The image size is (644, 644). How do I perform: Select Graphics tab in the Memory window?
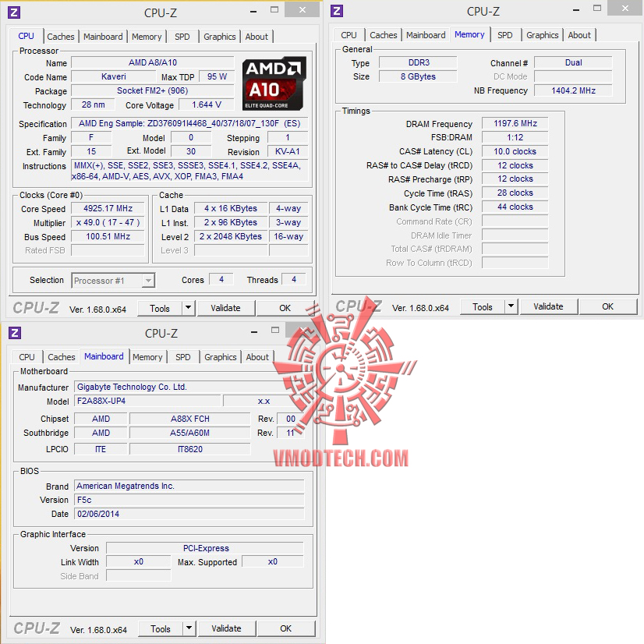pyautogui.click(x=543, y=35)
